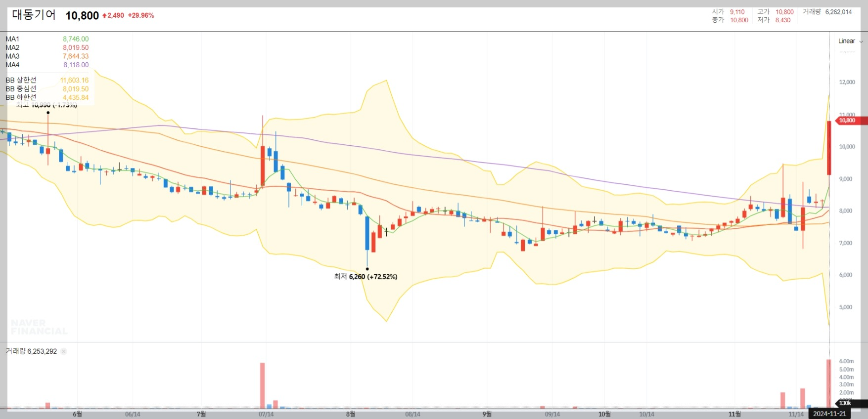Click the 11월 label on the time axis
The image size is (868, 419).
click(735, 414)
